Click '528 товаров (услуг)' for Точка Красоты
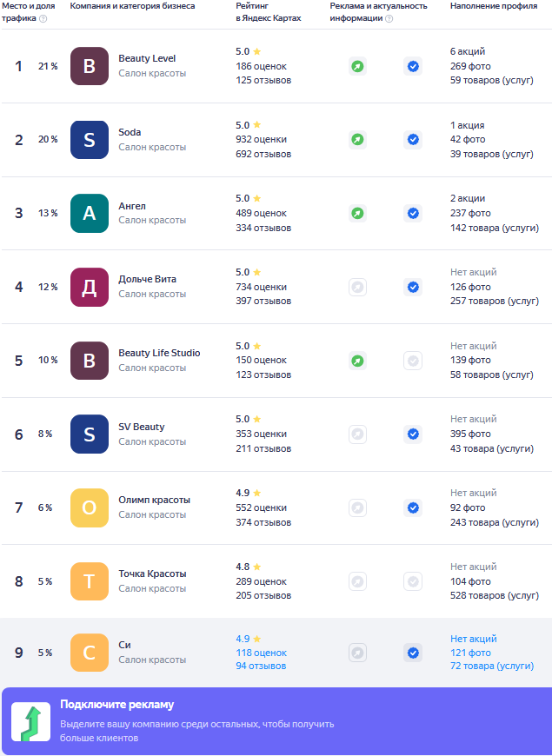This screenshot has height=756, width=552. (x=495, y=596)
